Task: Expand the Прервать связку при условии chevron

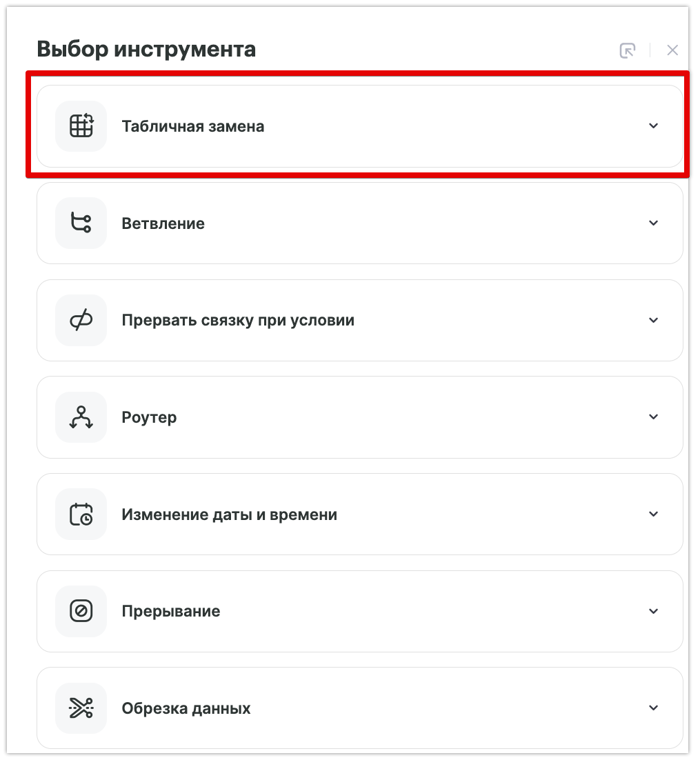Action: coord(654,321)
